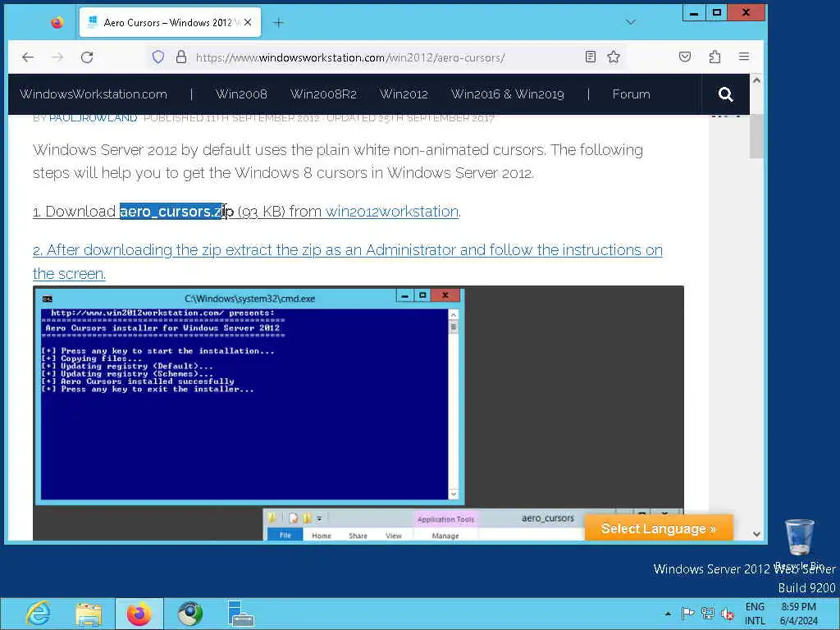Open WindowsWorkstation.com home in the nav bar

point(94,94)
